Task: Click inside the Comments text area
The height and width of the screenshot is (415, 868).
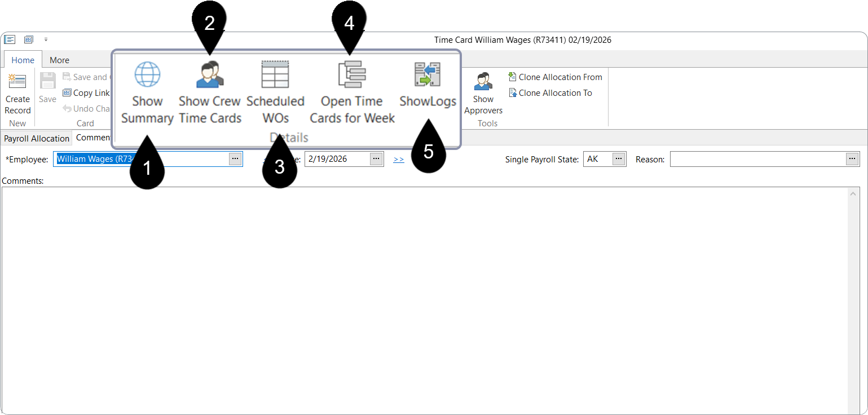Action: point(424,300)
